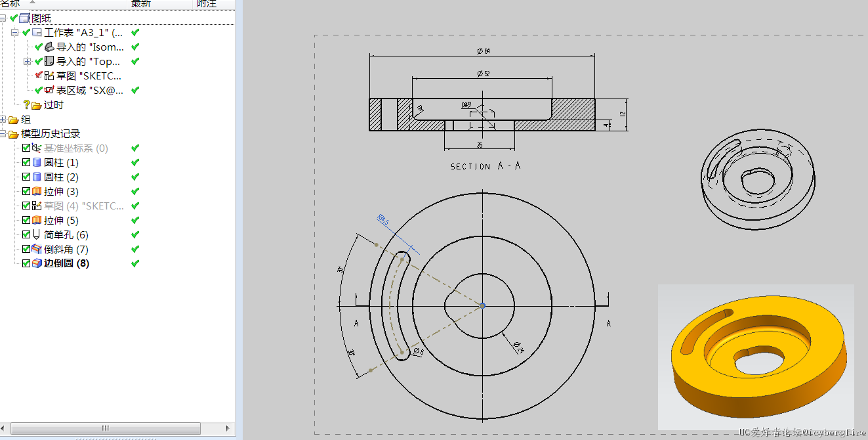The height and width of the screenshot is (440, 868).
Task: Click the 拉伸 (3) extrude icon
Action: point(37,192)
